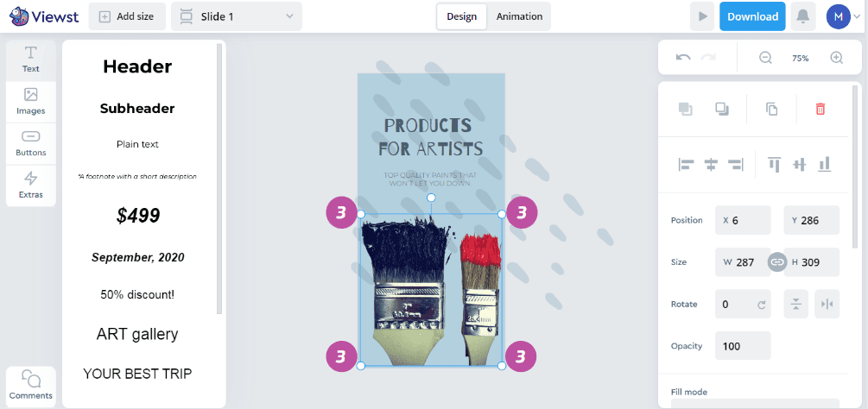This screenshot has width=868, height=409.
Task: Open the Slide 1 dropdown
Action: [237, 16]
